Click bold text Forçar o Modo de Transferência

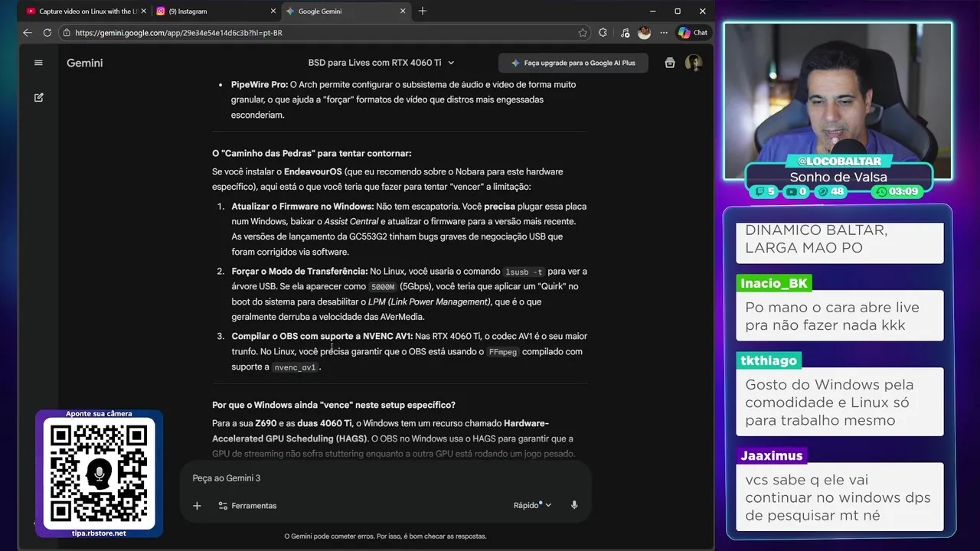[299, 272]
